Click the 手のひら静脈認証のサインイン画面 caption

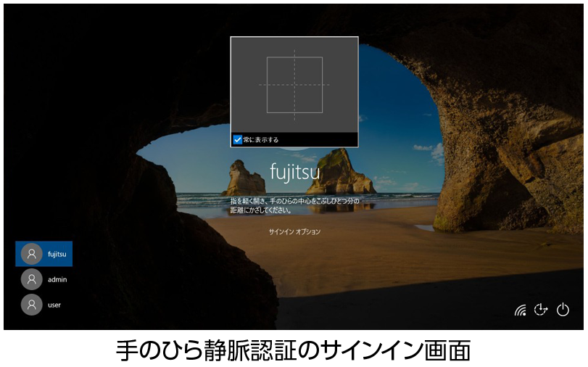click(x=294, y=351)
